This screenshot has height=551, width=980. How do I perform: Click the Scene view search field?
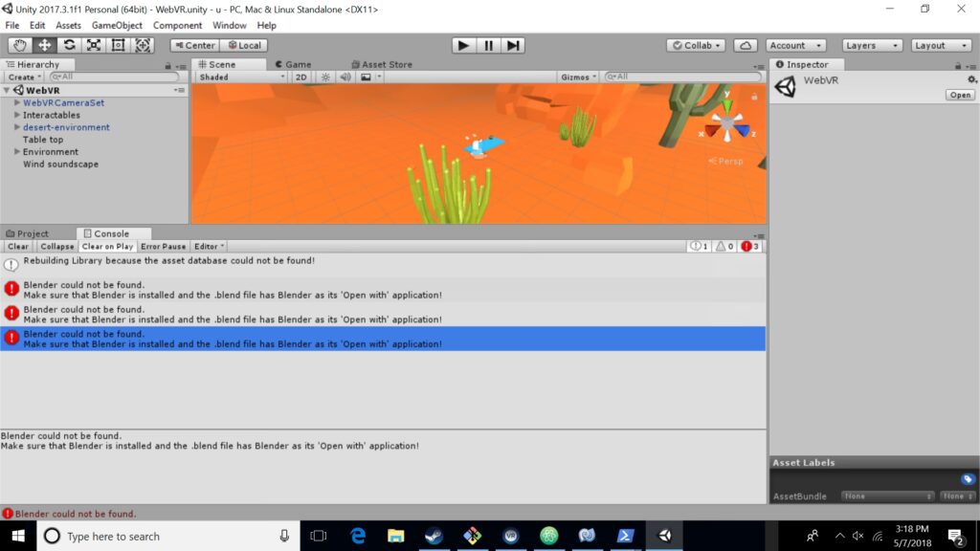683,77
